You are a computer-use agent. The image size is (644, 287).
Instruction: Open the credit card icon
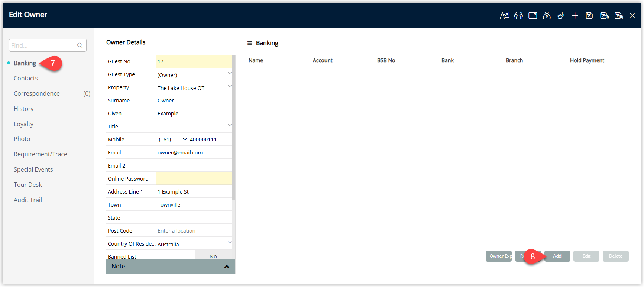(533, 16)
